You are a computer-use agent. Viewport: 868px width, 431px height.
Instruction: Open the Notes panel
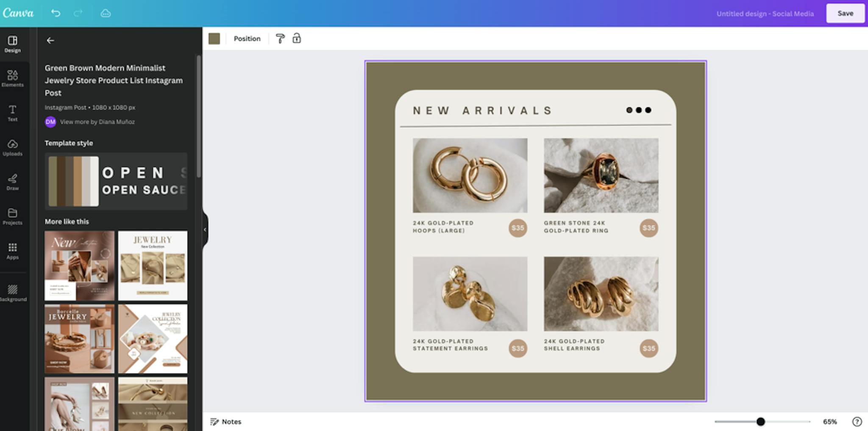(226, 422)
